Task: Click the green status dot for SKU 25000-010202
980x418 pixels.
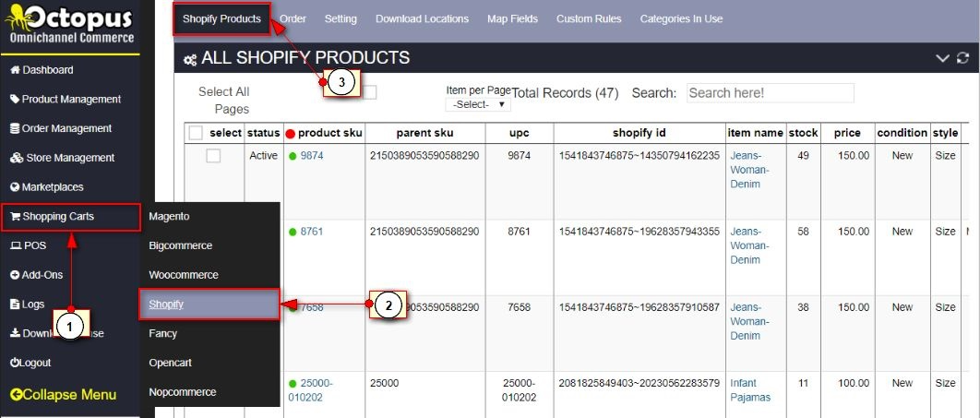Action: point(293,384)
